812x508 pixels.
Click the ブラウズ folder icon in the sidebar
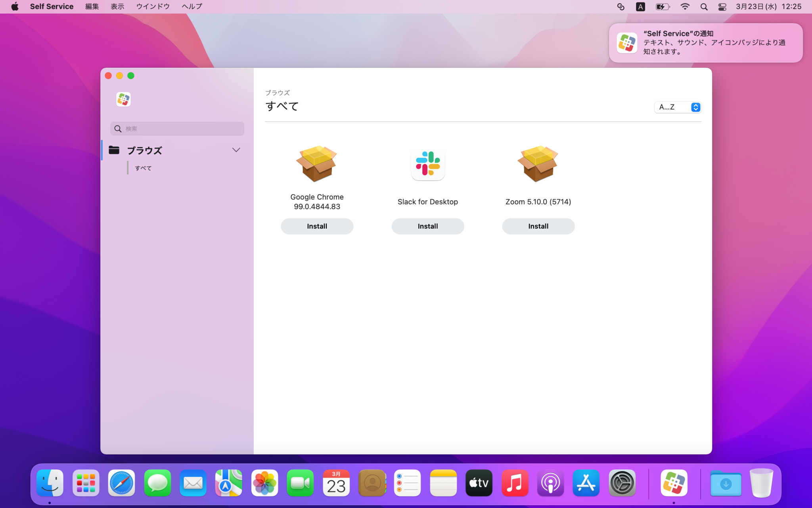point(114,150)
